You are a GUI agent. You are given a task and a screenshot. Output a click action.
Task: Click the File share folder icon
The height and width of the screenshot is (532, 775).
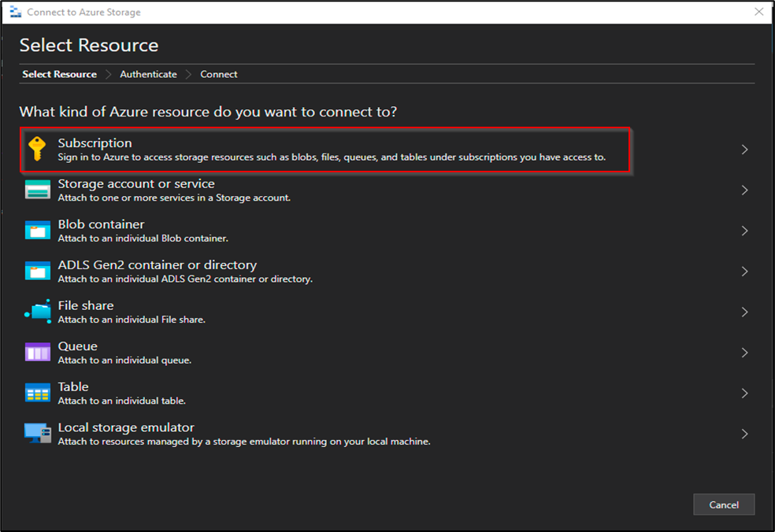pyautogui.click(x=38, y=311)
